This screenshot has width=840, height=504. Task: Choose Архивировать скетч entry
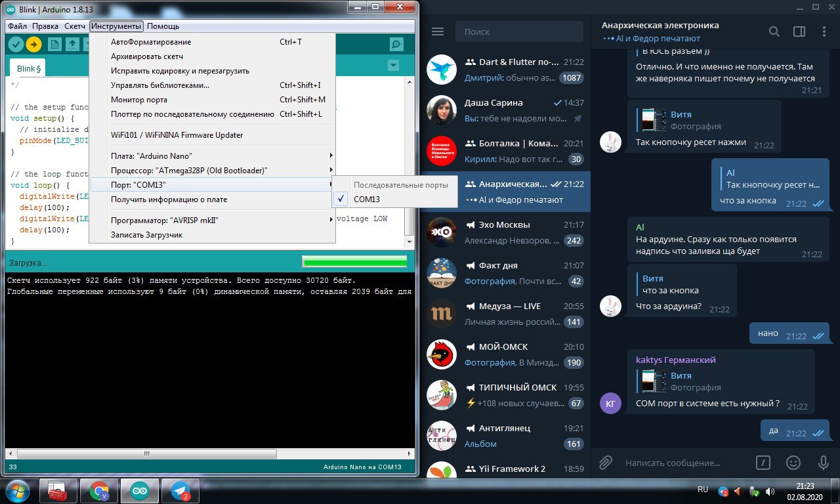[212, 56]
